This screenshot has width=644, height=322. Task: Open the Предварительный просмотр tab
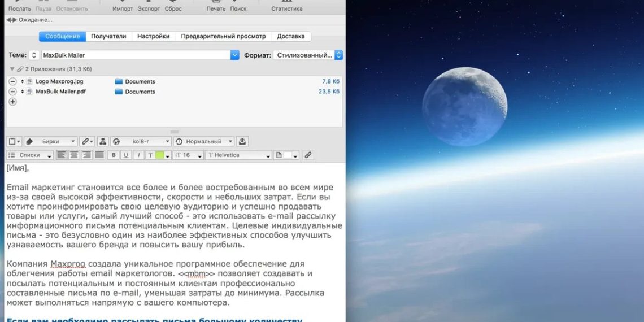pyautogui.click(x=223, y=36)
